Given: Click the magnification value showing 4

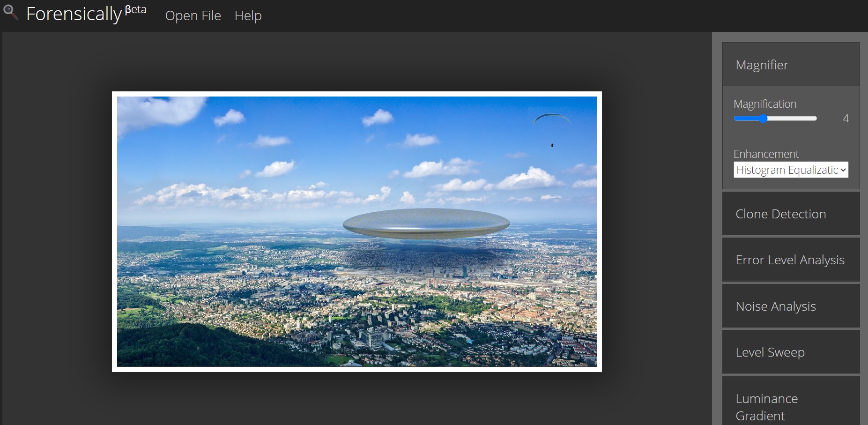Looking at the screenshot, I should [846, 119].
